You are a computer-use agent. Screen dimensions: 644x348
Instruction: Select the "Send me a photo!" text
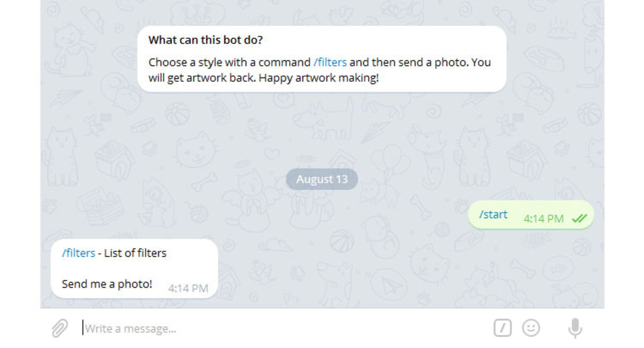click(x=107, y=284)
